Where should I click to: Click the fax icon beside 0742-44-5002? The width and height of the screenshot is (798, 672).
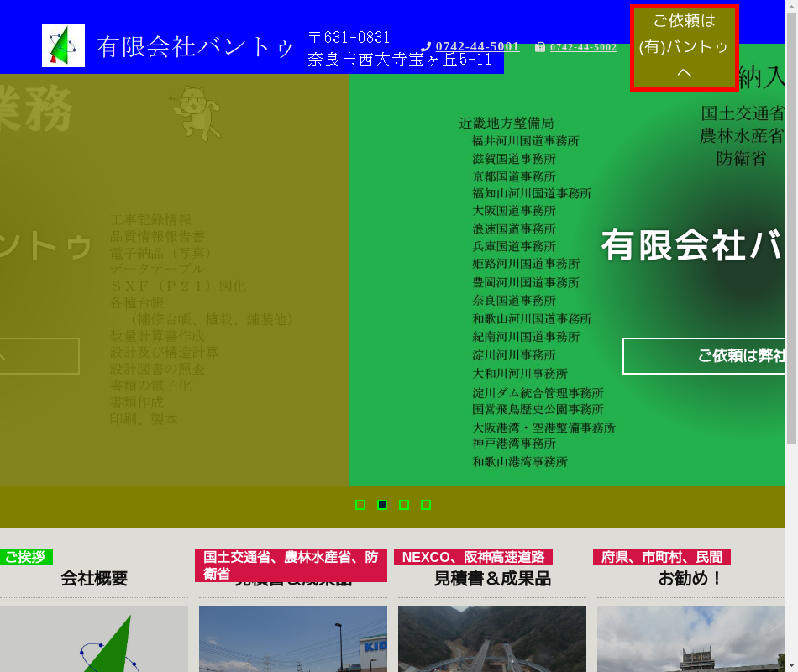pos(540,48)
